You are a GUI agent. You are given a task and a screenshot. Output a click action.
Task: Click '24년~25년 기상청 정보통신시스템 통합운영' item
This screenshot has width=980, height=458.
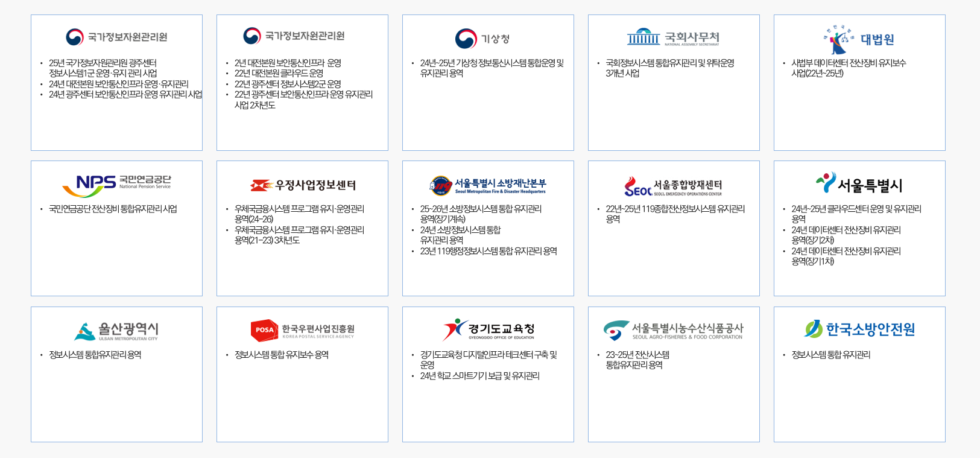[x=492, y=68]
